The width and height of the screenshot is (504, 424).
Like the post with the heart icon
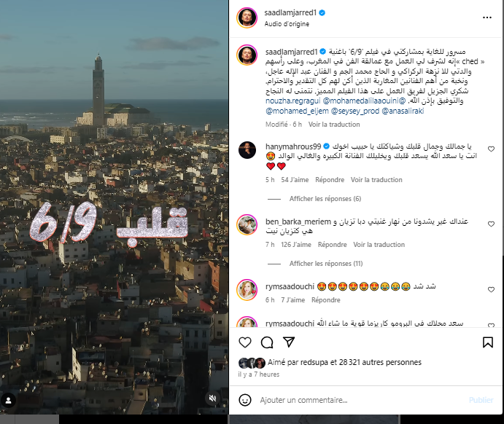[x=245, y=342]
